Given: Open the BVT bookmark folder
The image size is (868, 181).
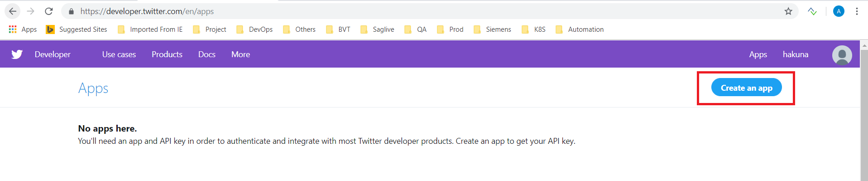Looking at the screenshot, I should tap(338, 29).
